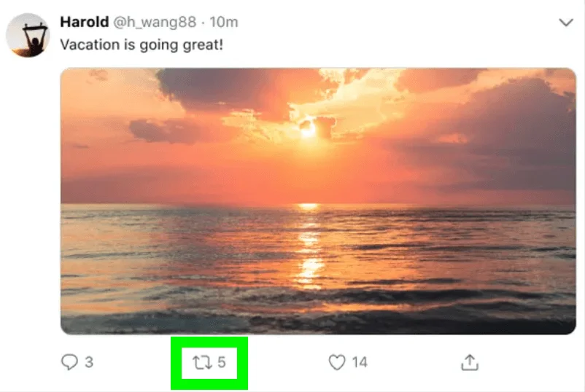585x392 pixels.
Task: Click blank space between like and share
Action: (x=416, y=362)
